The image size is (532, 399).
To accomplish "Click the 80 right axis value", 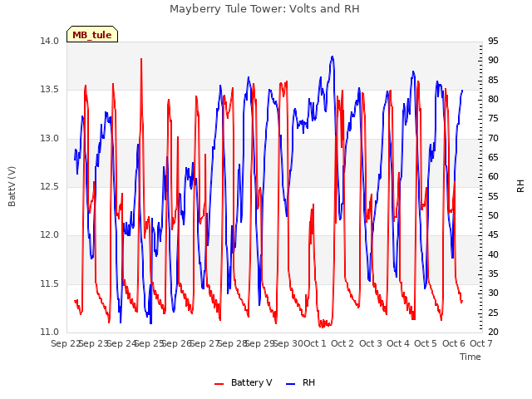I will [x=493, y=100].
